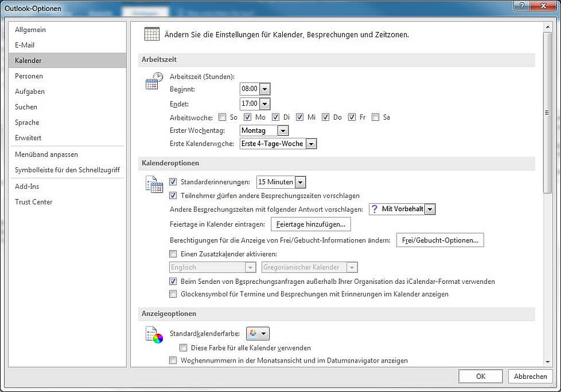Enable Wochennummern in der Monatsansicht checkbox
The width and height of the screenshot is (561, 392).
(173, 360)
